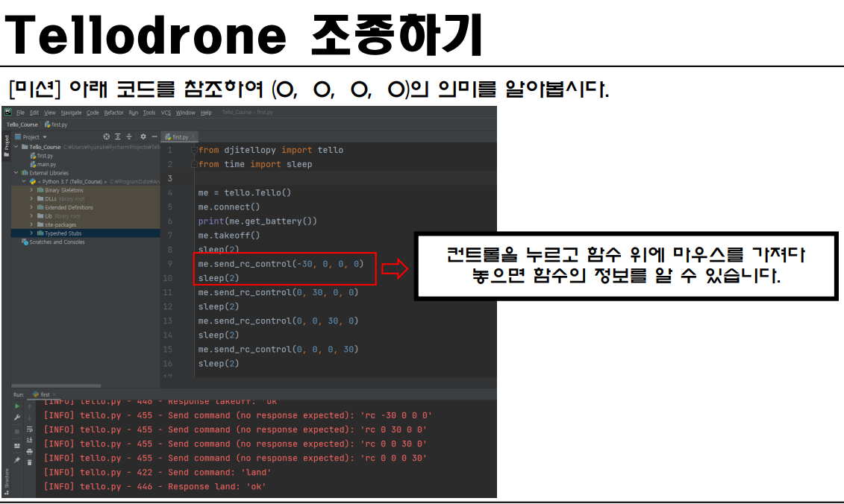Viewport: 844px width, 504px height.
Task: Open the File menu
Action: [x=20, y=113]
